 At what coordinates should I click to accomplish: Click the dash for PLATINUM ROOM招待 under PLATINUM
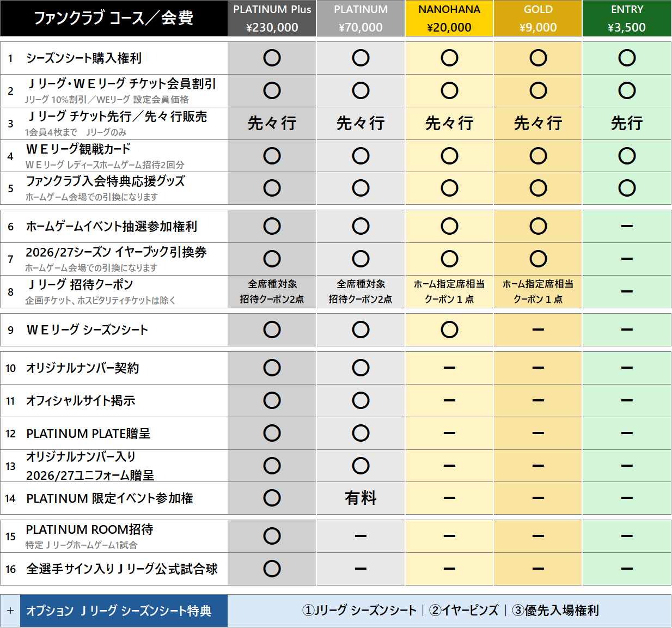(x=361, y=536)
